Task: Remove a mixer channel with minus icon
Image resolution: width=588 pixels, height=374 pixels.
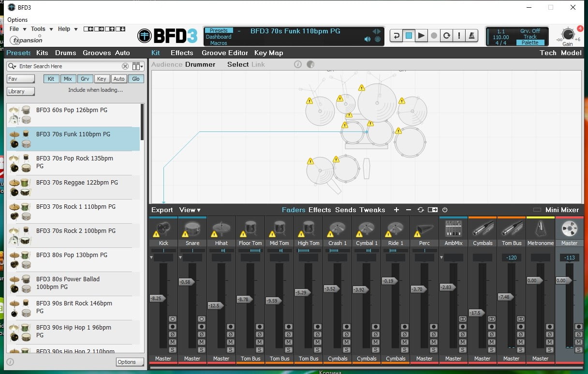Action: click(409, 210)
